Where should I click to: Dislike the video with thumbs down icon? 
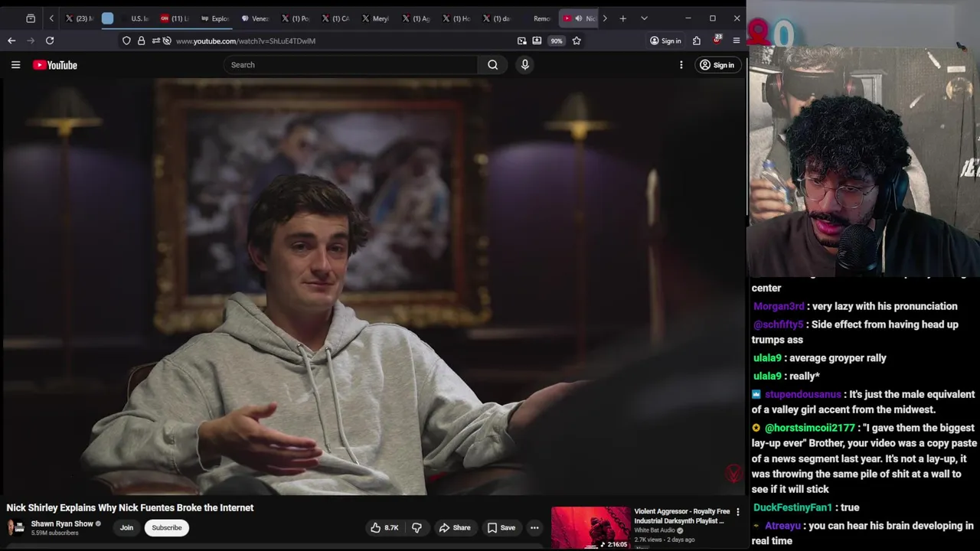point(417,527)
